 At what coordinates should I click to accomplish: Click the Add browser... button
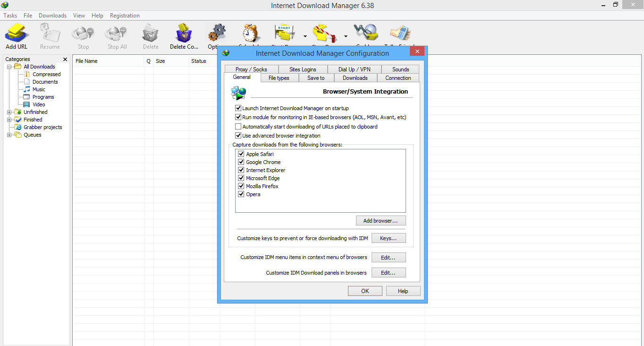tap(381, 221)
